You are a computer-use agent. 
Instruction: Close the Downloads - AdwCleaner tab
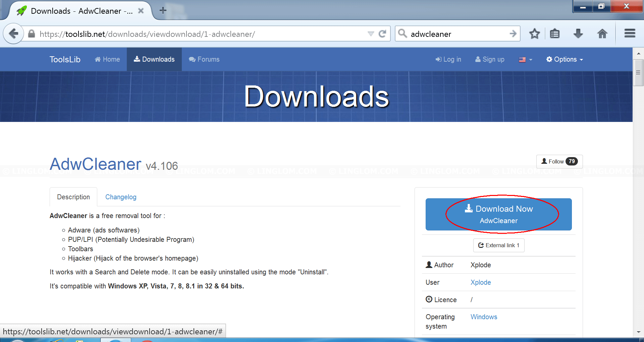[141, 11]
